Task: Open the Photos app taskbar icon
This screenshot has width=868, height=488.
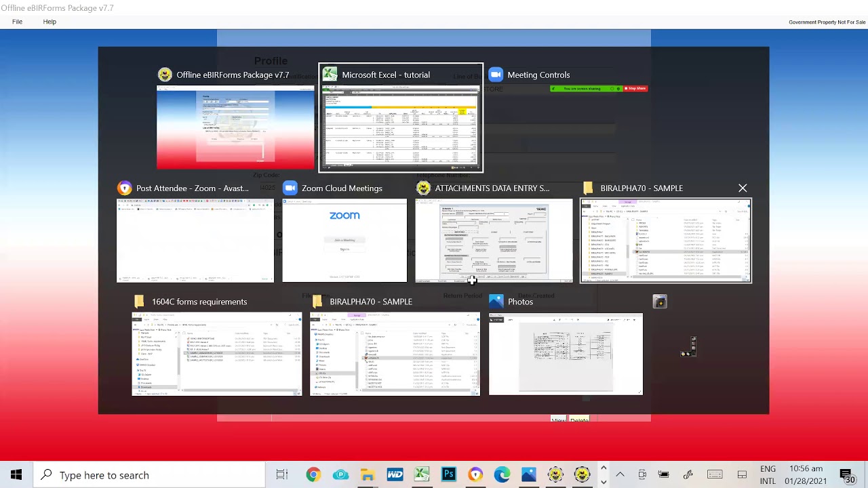Action: pos(529,475)
